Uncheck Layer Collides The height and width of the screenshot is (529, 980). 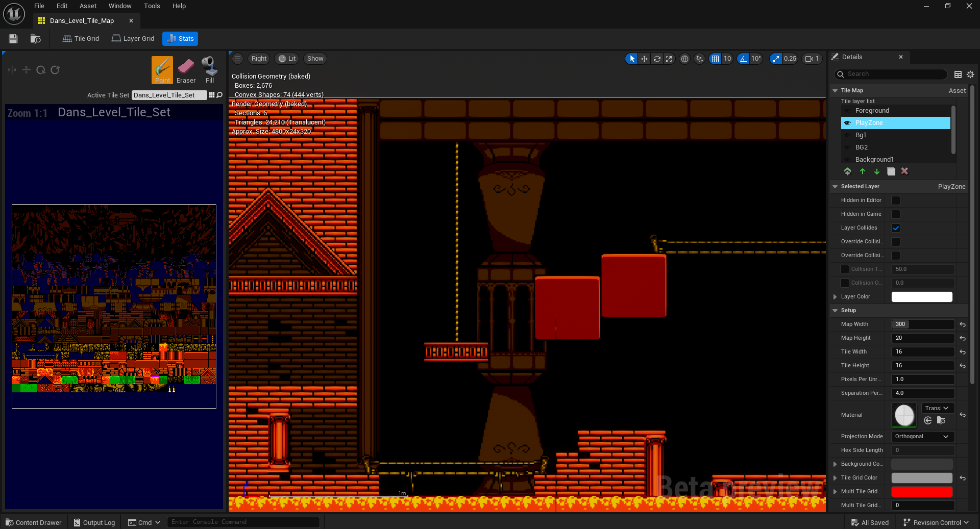[896, 228]
